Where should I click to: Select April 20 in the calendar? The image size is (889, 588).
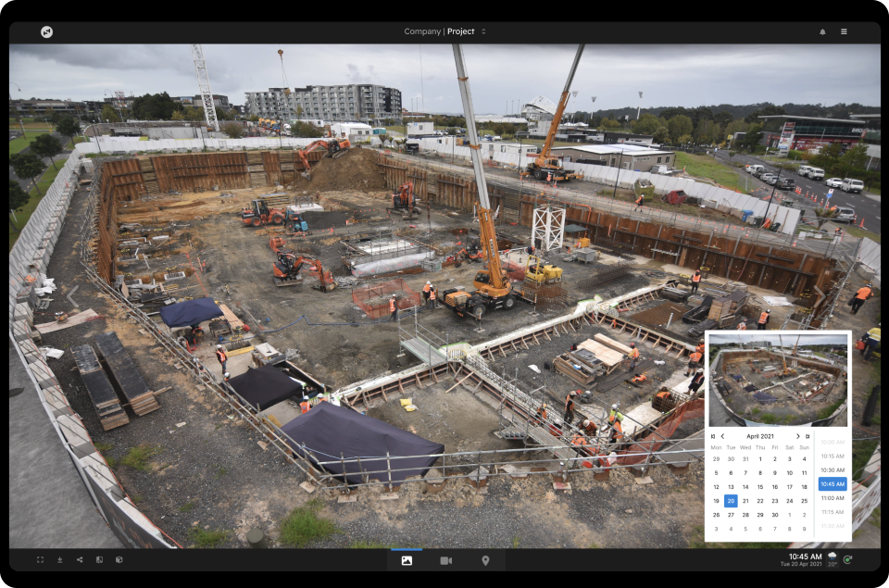click(731, 501)
